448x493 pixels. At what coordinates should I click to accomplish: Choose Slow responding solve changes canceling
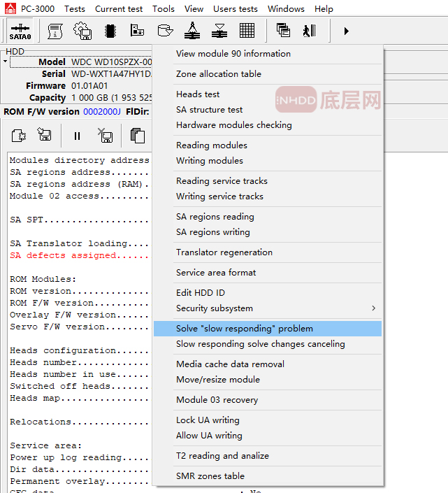(x=268, y=344)
